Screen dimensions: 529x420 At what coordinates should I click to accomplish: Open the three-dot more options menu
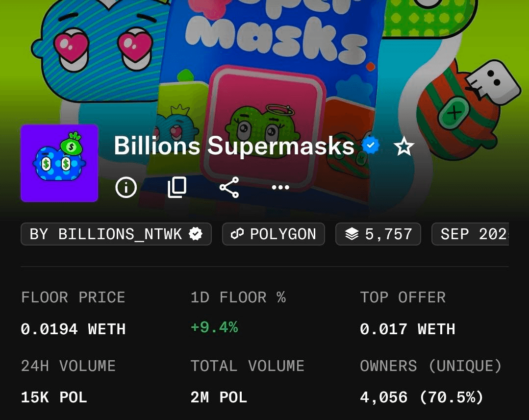tap(280, 187)
